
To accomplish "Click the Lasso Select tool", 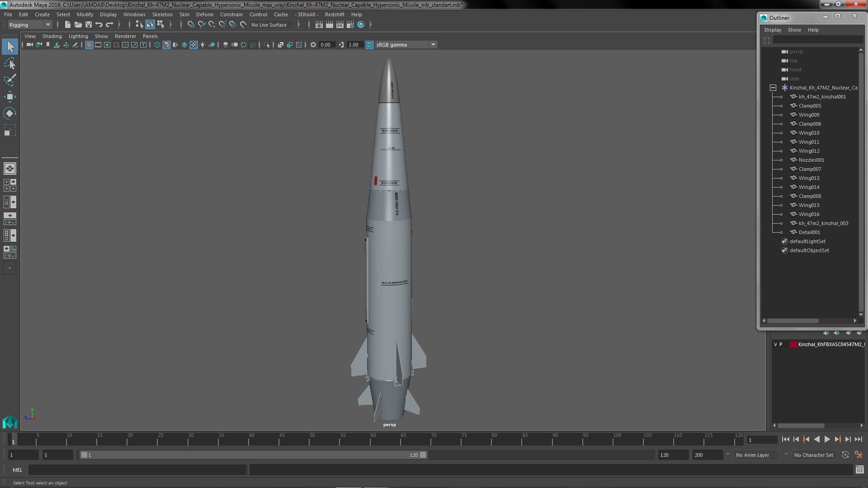I will (9, 64).
